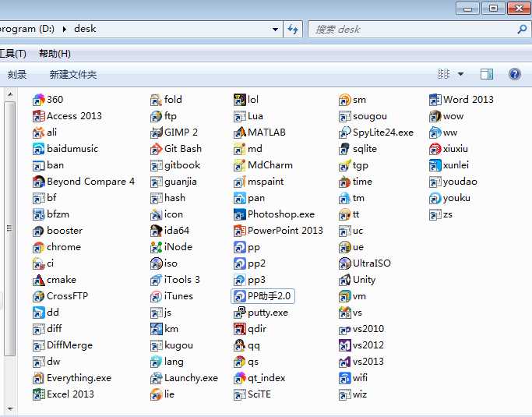Image resolution: width=532 pixels, height=417 pixels.
Task: Select the baidumusic shortcut icon
Action: point(38,149)
